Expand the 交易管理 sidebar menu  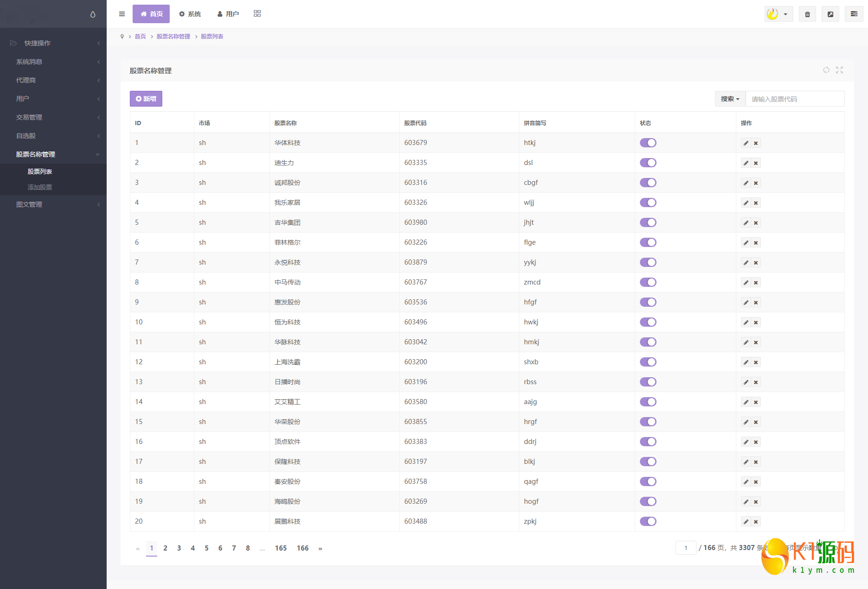pos(53,117)
